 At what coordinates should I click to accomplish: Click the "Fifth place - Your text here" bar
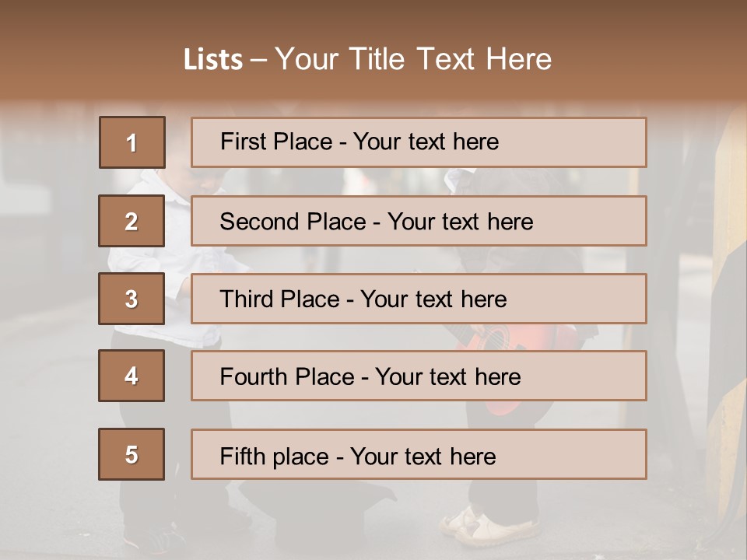click(419, 454)
